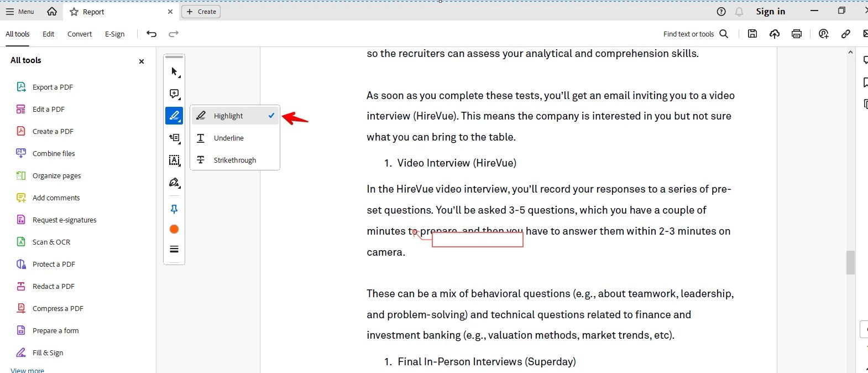The image size is (868, 373).
Task: Open the notifications bell
Action: pyautogui.click(x=739, y=12)
